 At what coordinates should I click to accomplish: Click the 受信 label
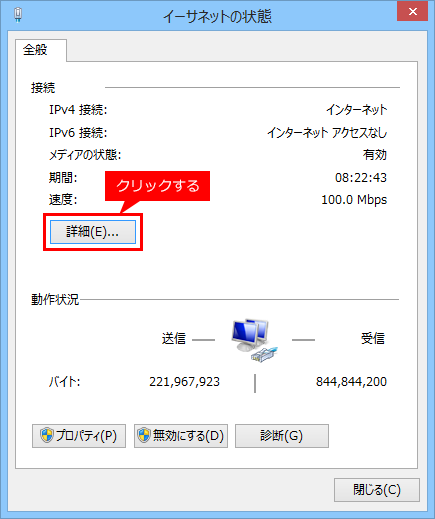click(x=373, y=338)
